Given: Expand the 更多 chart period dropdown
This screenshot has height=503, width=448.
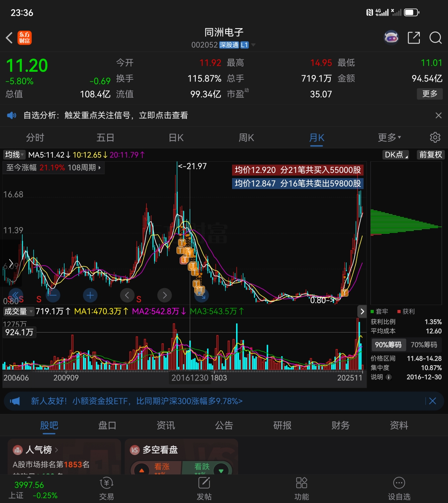Looking at the screenshot, I should [389, 138].
